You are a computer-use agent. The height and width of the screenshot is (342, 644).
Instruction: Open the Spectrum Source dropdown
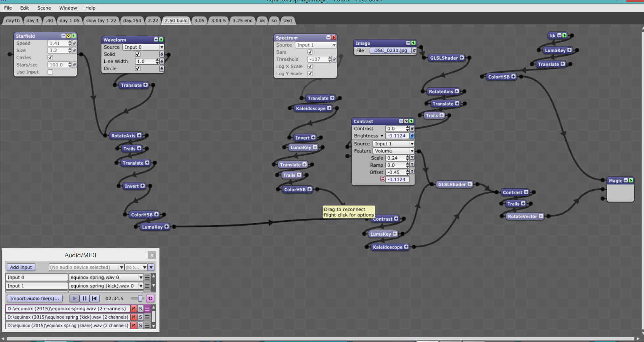point(316,45)
